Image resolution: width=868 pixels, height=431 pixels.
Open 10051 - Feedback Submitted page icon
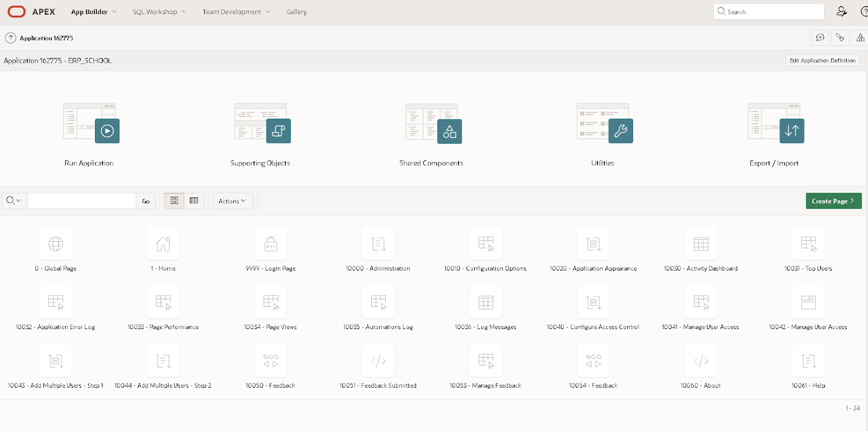click(378, 361)
